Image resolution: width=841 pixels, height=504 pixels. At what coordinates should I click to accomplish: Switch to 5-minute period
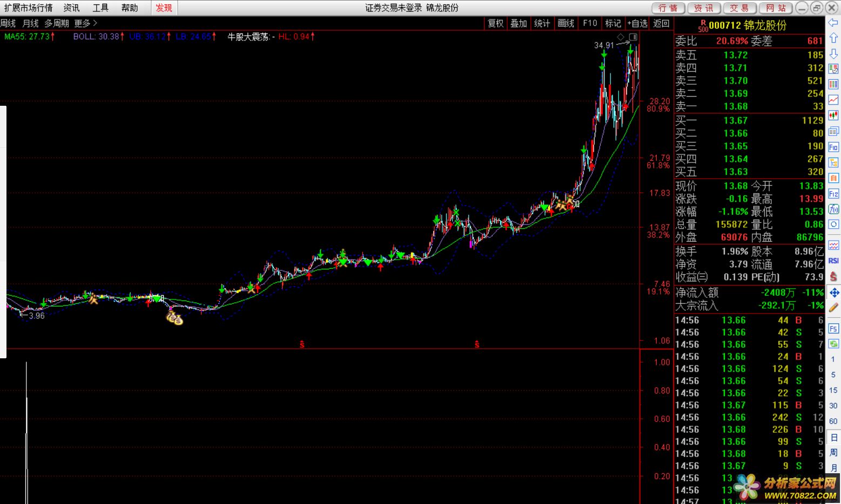click(x=833, y=374)
